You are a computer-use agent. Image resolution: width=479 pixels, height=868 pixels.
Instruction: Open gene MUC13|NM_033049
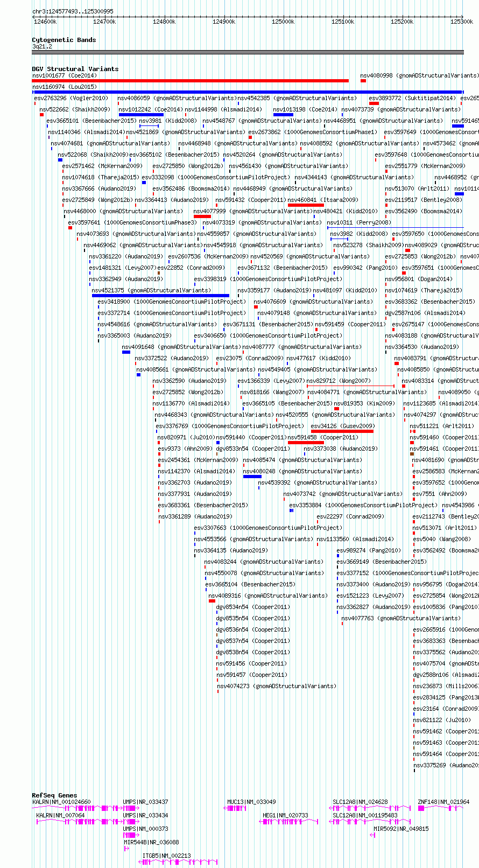point(251,802)
